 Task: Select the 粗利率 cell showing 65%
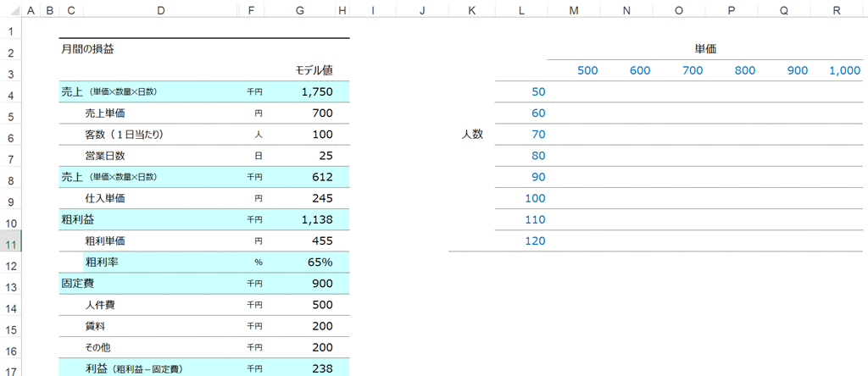tap(299, 262)
